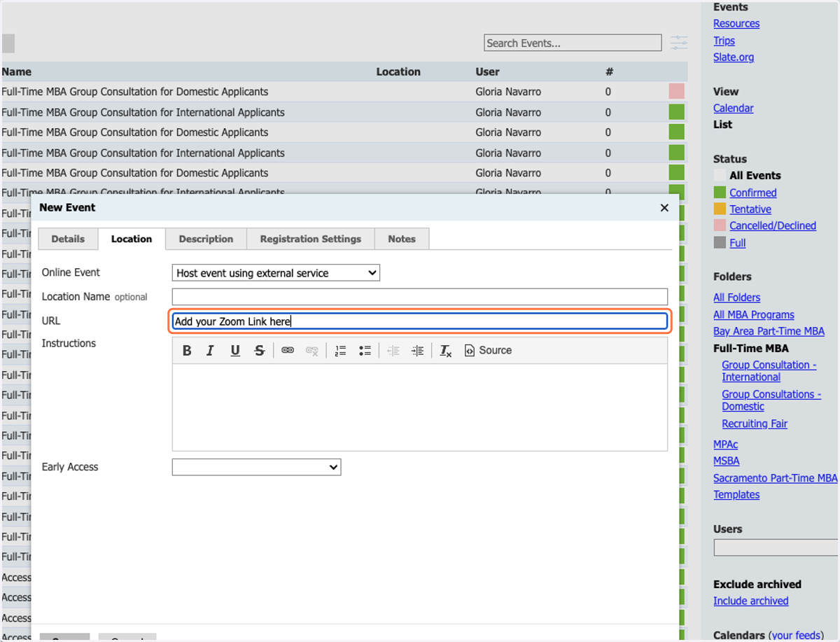Image resolution: width=840 pixels, height=642 pixels.
Task: Click the Users filter input
Action: click(x=776, y=547)
